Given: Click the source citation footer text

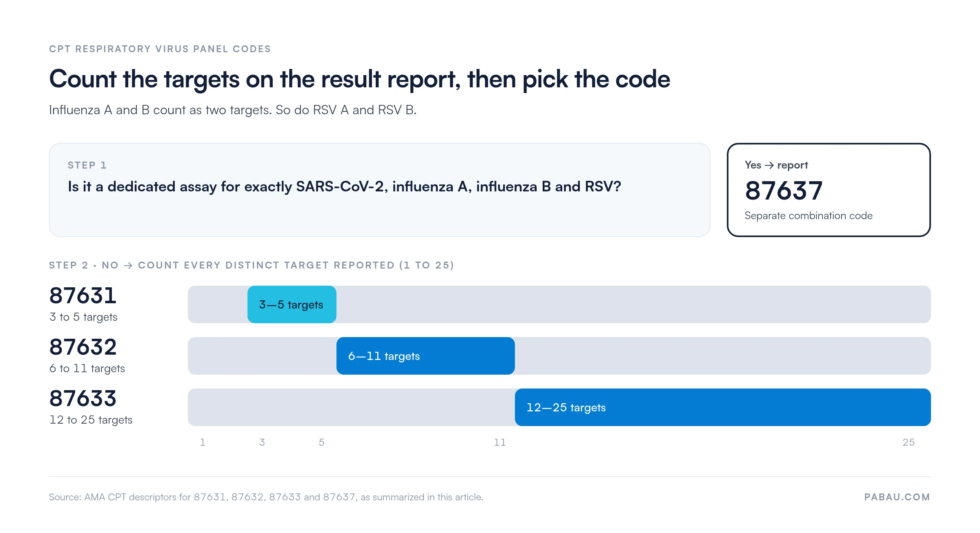Looking at the screenshot, I should 266,497.
